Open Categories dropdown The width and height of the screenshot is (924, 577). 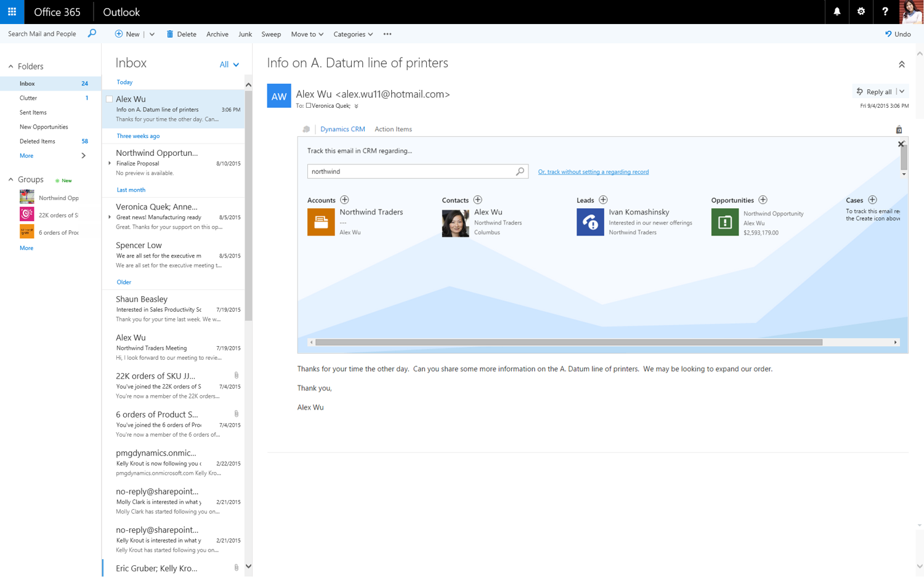pos(353,34)
